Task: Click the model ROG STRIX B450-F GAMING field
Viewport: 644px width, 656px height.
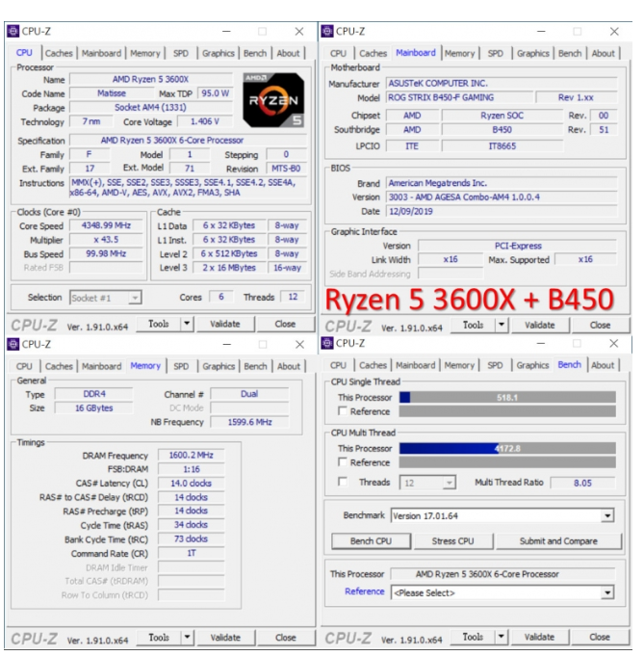Action: pyautogui.click(x=460, y=97)
